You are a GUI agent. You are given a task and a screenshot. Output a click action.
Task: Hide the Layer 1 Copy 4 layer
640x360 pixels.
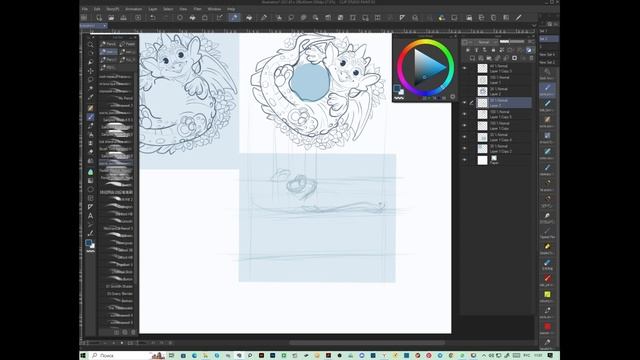point(464,137)
